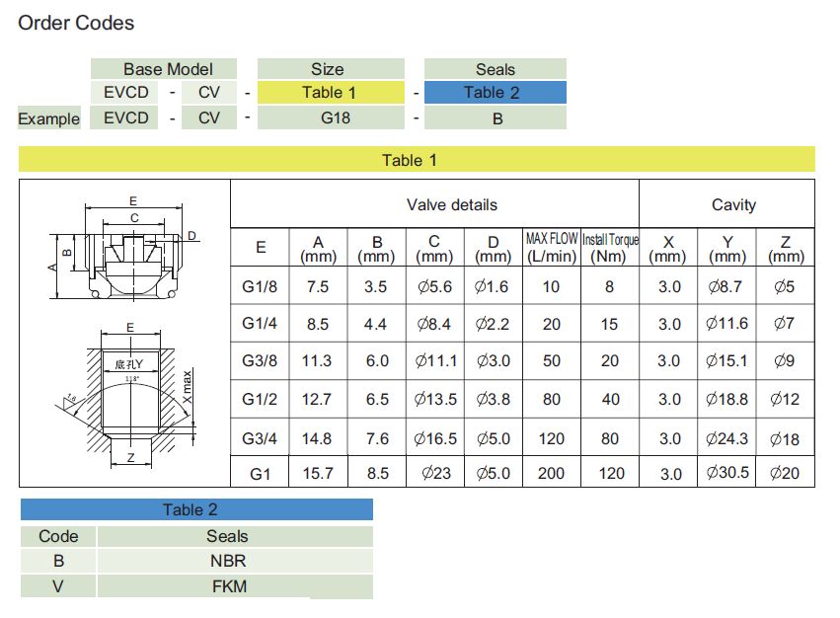
Task: Click the Order Codes heading
Action: [76, 23]
